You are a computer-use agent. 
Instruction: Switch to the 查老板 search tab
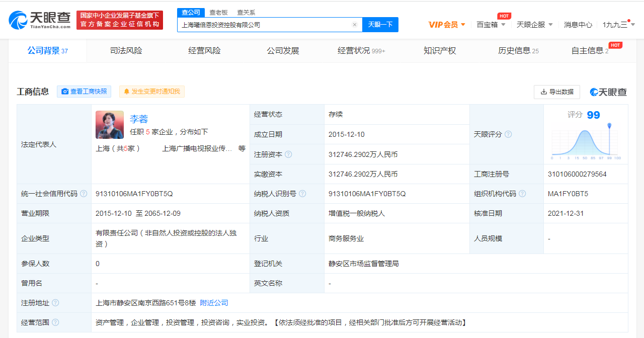(218, 12)
